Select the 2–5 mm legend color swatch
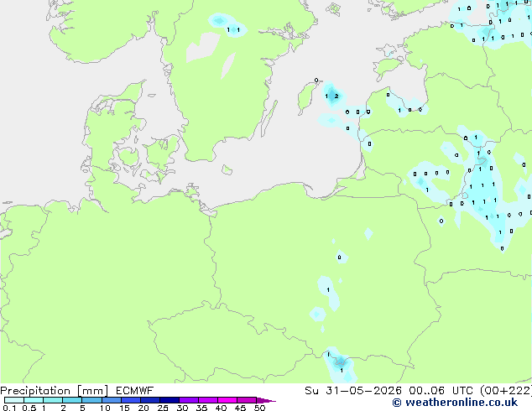This screenshot has height=411, width=532. pyautogui.click(x=72, y=400)
